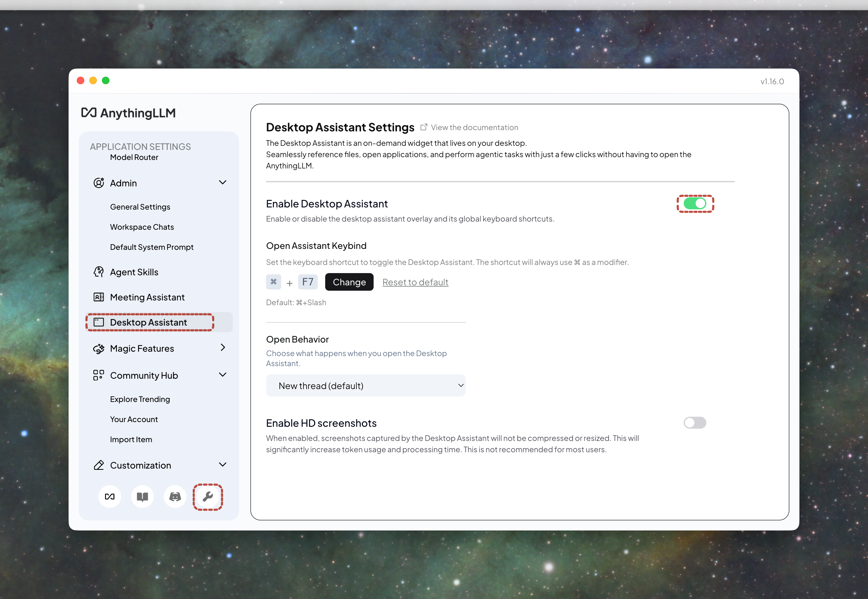The width and height of the screenshot is (868, 599).
Task: Click the Default: ⌘+Slash text
Action: coord(296,303)
